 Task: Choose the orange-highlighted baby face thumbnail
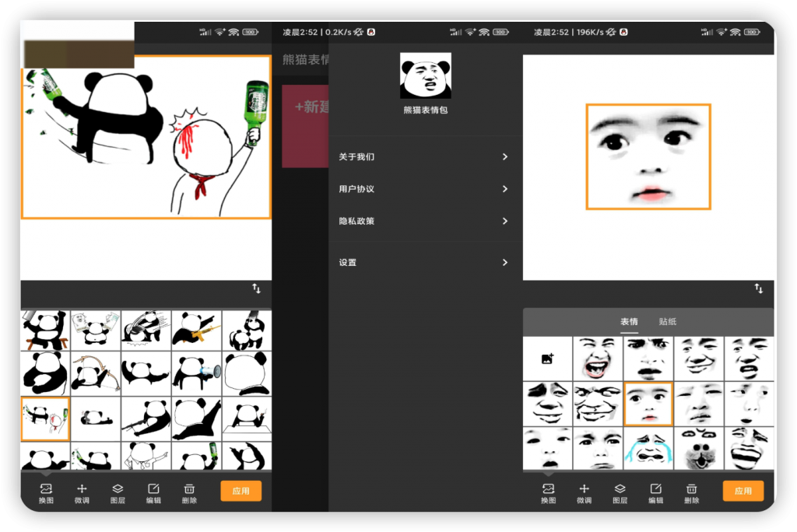648,404
